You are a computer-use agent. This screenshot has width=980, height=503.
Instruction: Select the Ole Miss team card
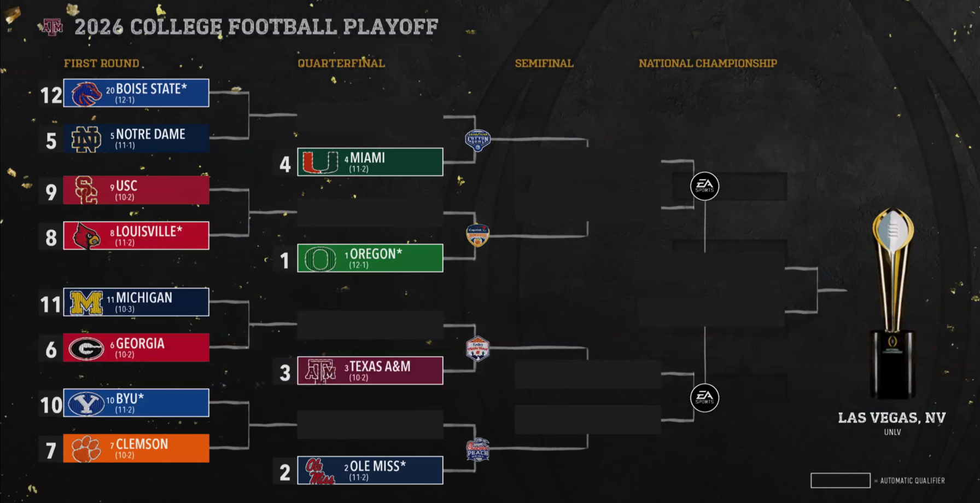coord(370,470)
